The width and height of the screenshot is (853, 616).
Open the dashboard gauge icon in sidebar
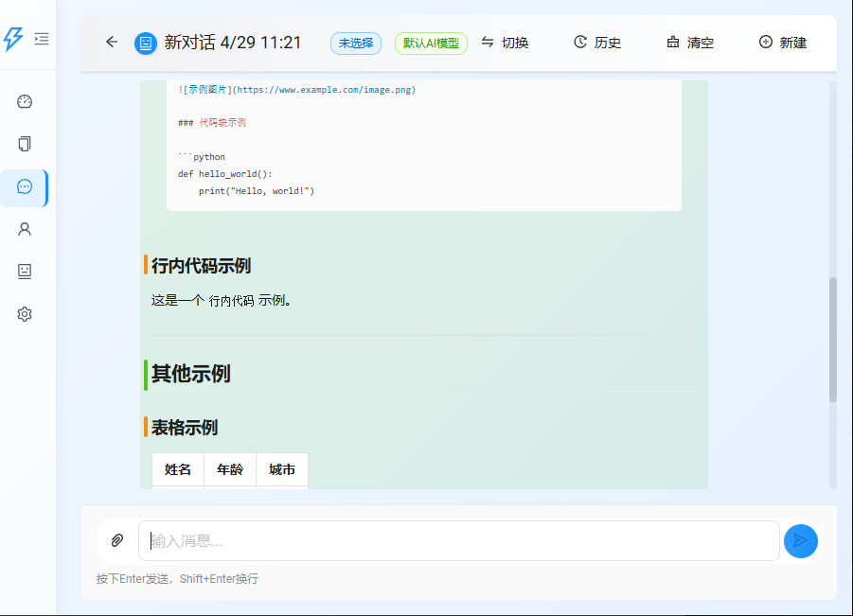[25, 101]
